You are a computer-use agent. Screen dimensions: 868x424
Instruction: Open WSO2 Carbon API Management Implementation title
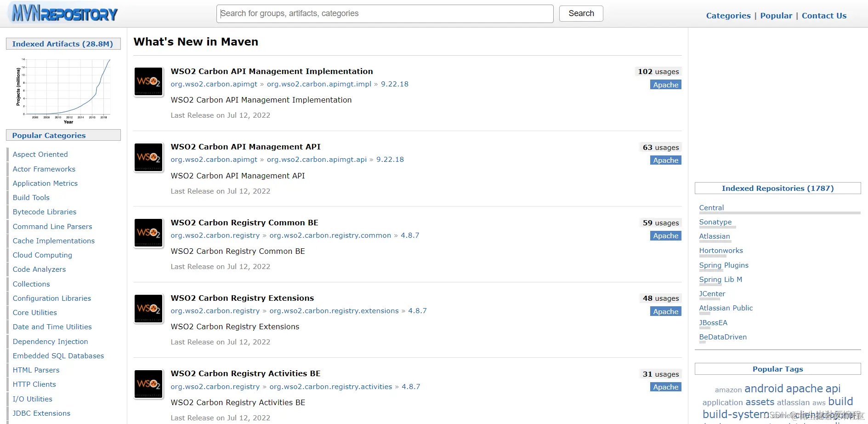point(272,71)
